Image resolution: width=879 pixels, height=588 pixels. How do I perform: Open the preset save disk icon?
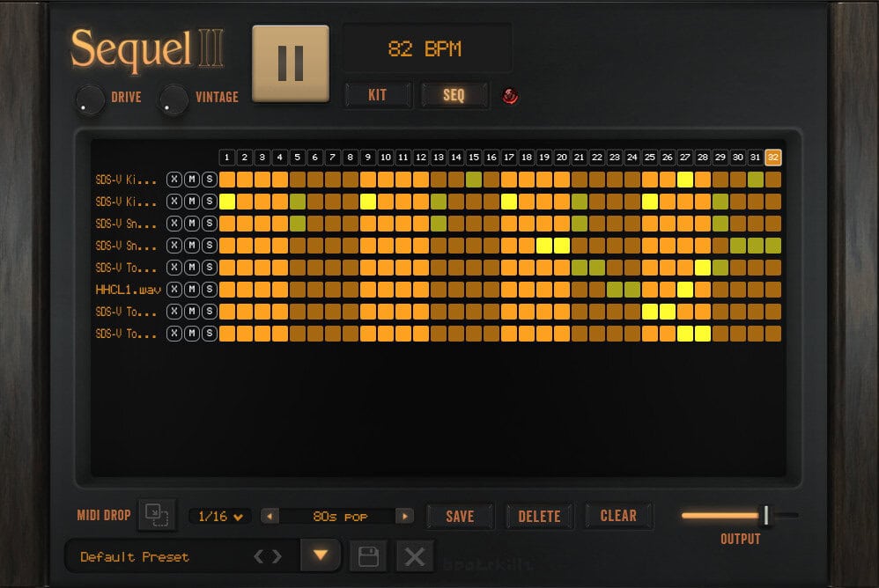pyautogui.click(x=368, y=556)
